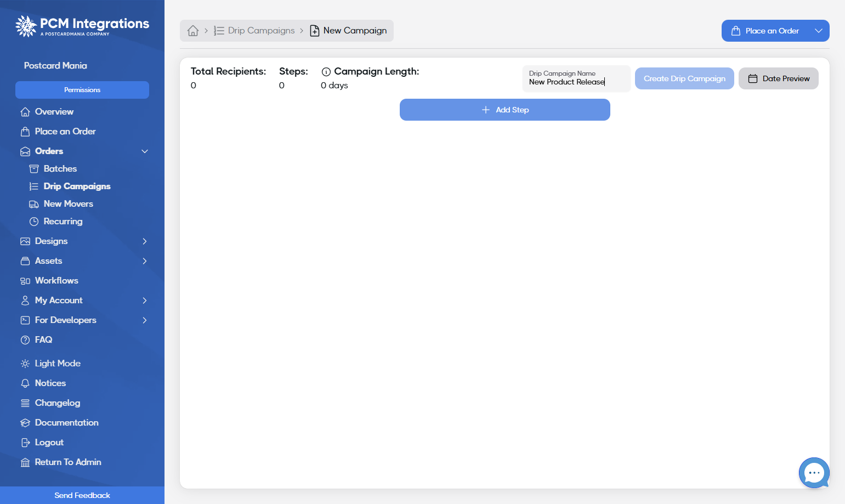Click the Campaign Length info icon
Screen dimensions: 845x504
[x=326, y=72]
